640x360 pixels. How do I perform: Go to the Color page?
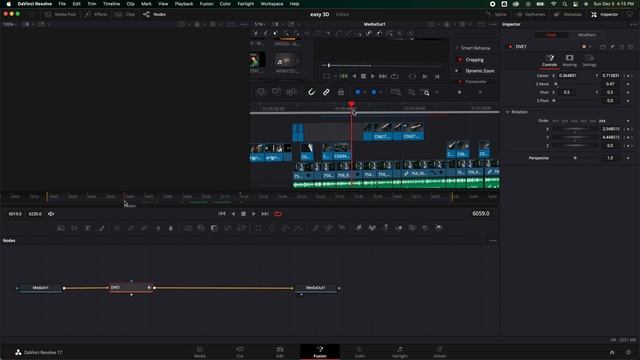(360, 352)
